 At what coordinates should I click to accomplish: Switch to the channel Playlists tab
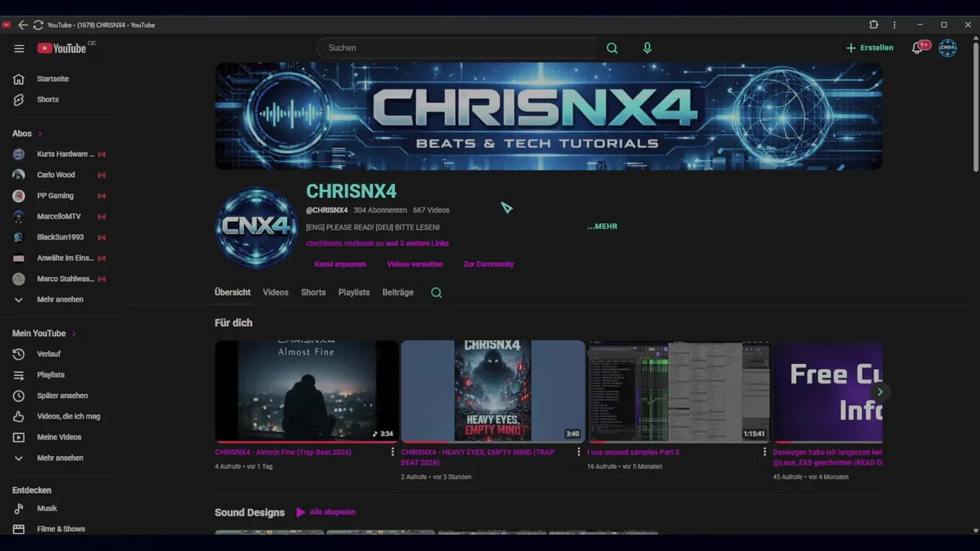click(354, 292)
